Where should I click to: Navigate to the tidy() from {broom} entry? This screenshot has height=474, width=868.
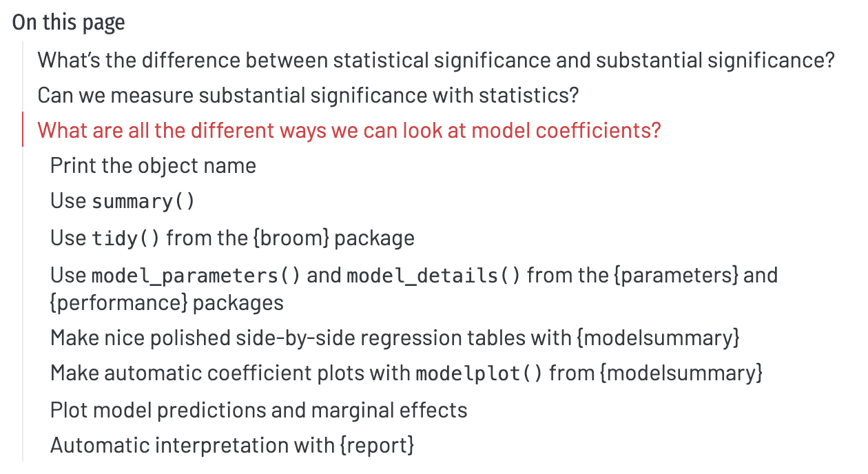pyautogui.click(x=232, y=238)
